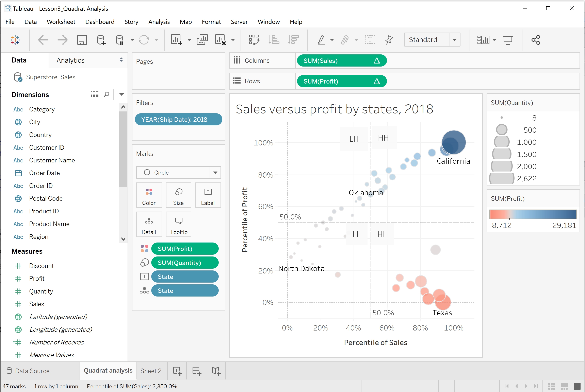Toggle view data as list icon
The height and width of the screenshot is (392, 585).
click(x=95, y=94)
